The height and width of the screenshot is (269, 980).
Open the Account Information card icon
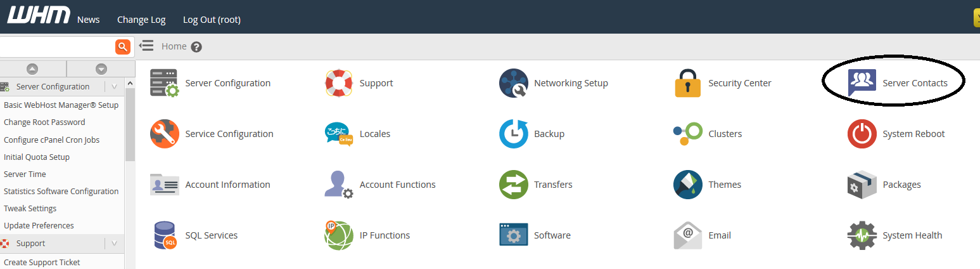click(x=165, y=185)
